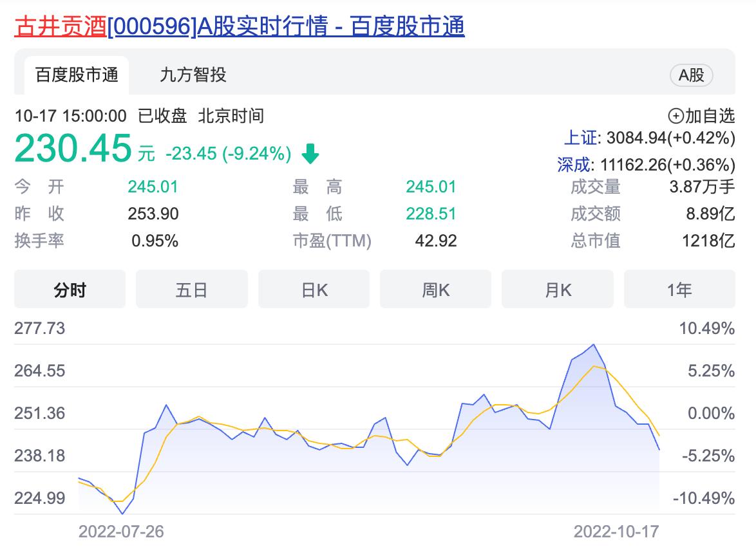
Task: Select the 五日 chart tab
Action: pos(191,290)
